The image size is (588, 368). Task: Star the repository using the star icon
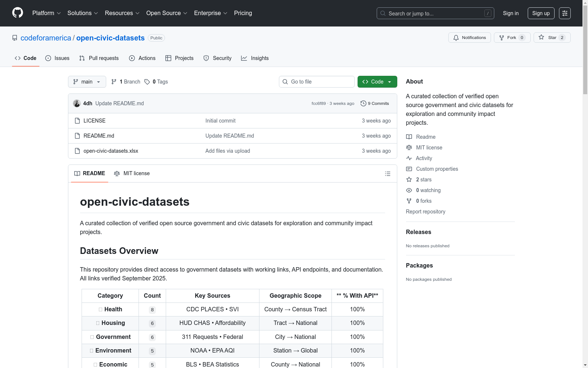(541, 38)
